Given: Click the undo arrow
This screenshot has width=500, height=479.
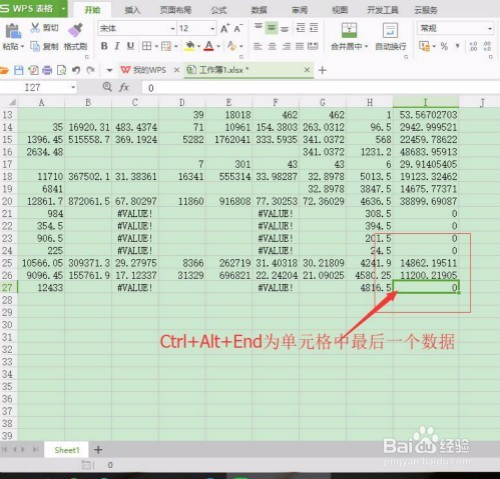Looking at the screenshot, I should (76, 70).
